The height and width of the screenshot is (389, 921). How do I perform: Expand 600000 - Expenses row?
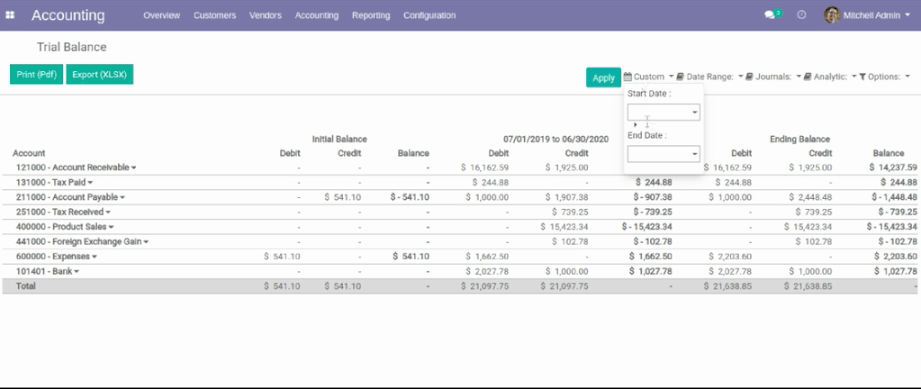click(x=56, y=256)
